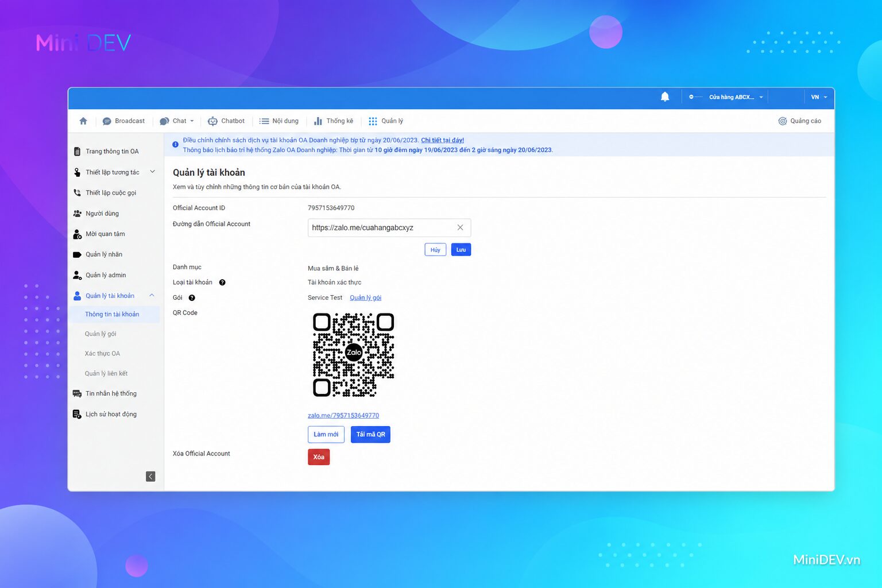This screenshot has height=588, width=882.
Task: Open the Quảng cáo menu
Action: 800,121
